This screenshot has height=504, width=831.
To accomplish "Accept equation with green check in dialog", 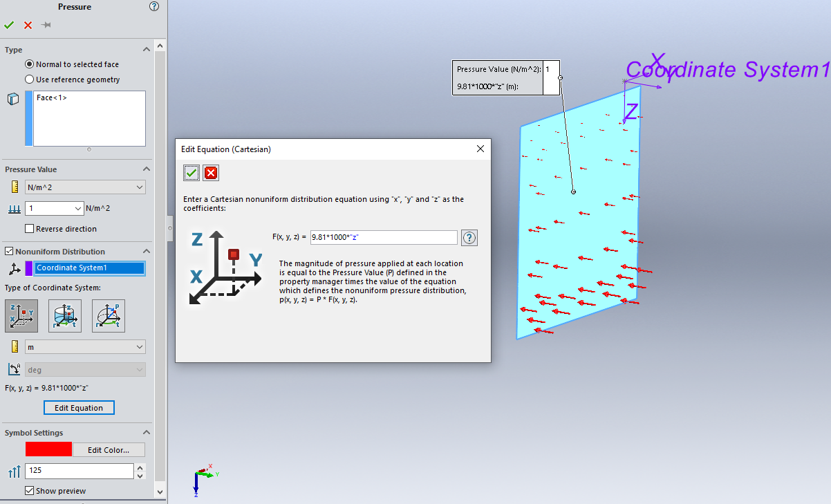I will click(x=192, y=173).
